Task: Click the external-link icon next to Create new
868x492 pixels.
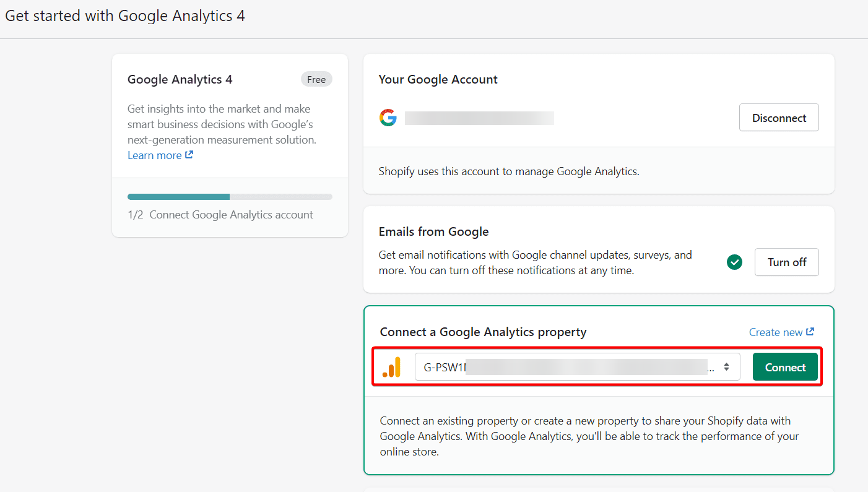Action: [x=810, y=332]
